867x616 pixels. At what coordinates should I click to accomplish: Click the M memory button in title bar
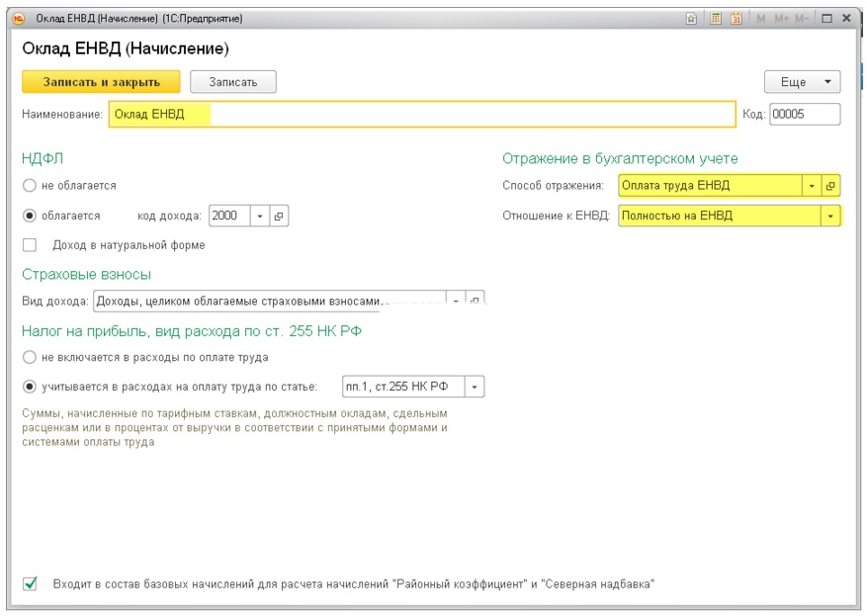pos(761,18)
